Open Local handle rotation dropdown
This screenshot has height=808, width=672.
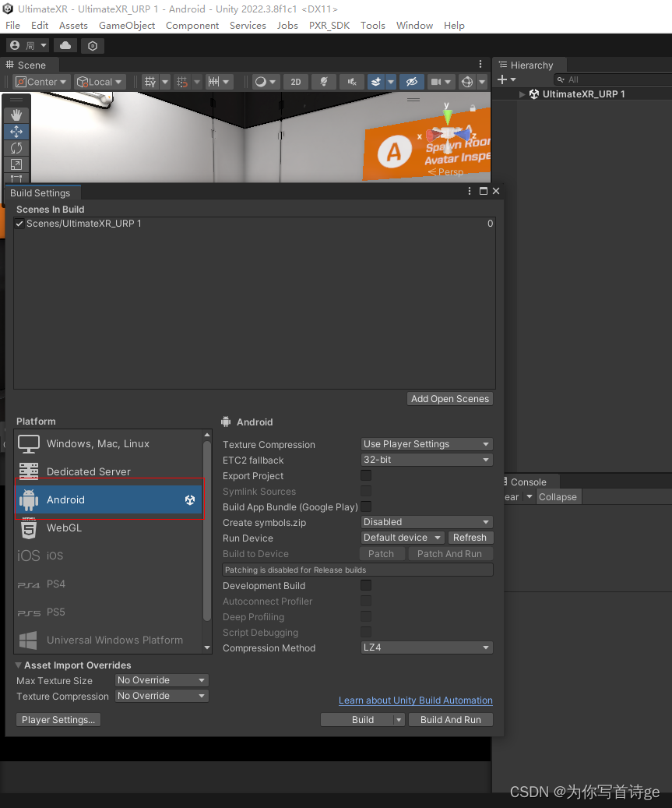[x=100, y=81]
